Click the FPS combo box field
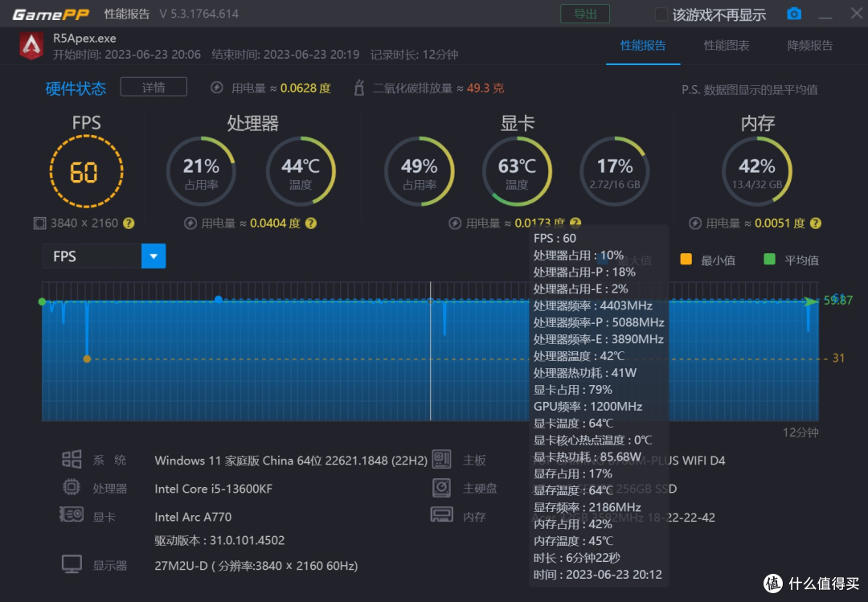This screenshot has height=602, width=868. tap(104, 256)
